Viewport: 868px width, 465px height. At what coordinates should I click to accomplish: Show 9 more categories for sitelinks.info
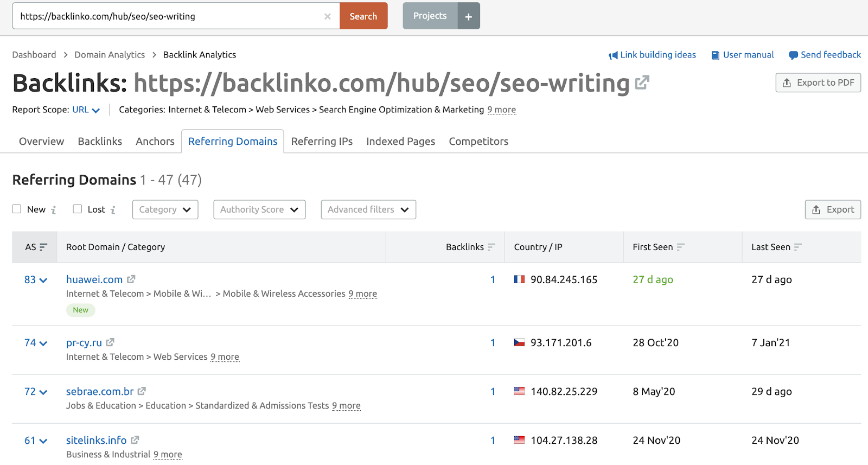168,454
